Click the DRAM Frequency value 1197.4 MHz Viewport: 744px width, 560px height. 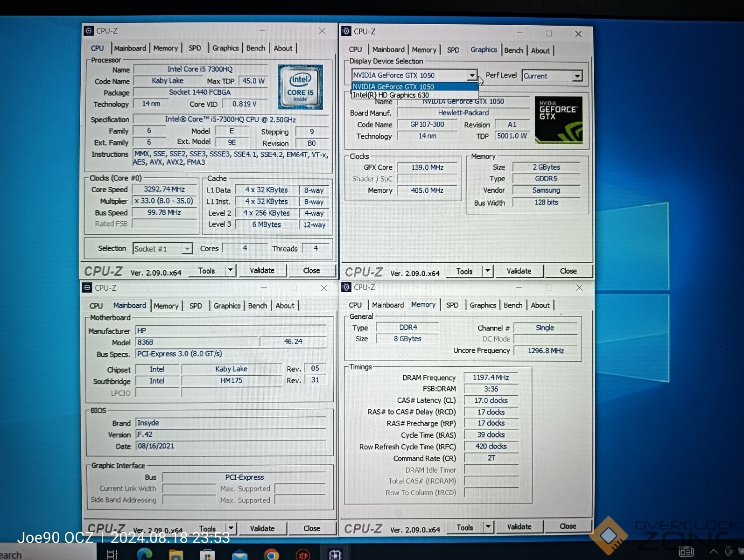click(x=491, y=377)
